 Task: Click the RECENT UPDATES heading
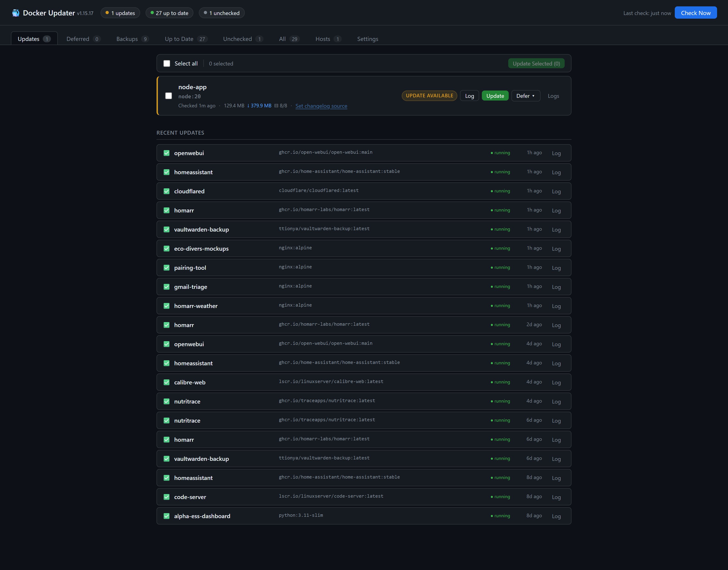click(x=180, y=133)
